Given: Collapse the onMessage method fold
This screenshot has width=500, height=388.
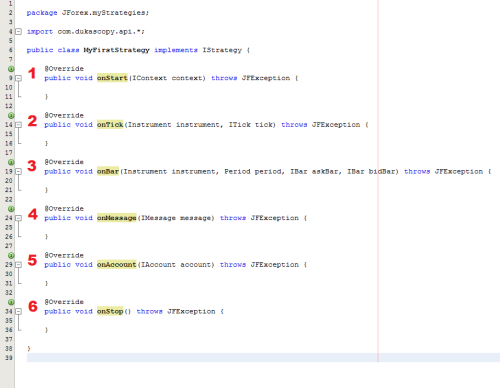Looking at the screenshot, I should [x=19, y=218].
